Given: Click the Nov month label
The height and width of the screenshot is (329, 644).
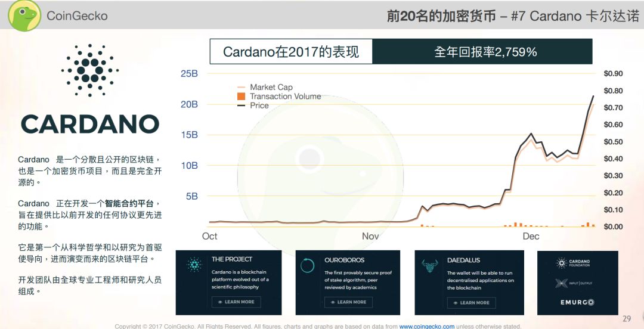Looking at the screenshot, I should 370,236.
